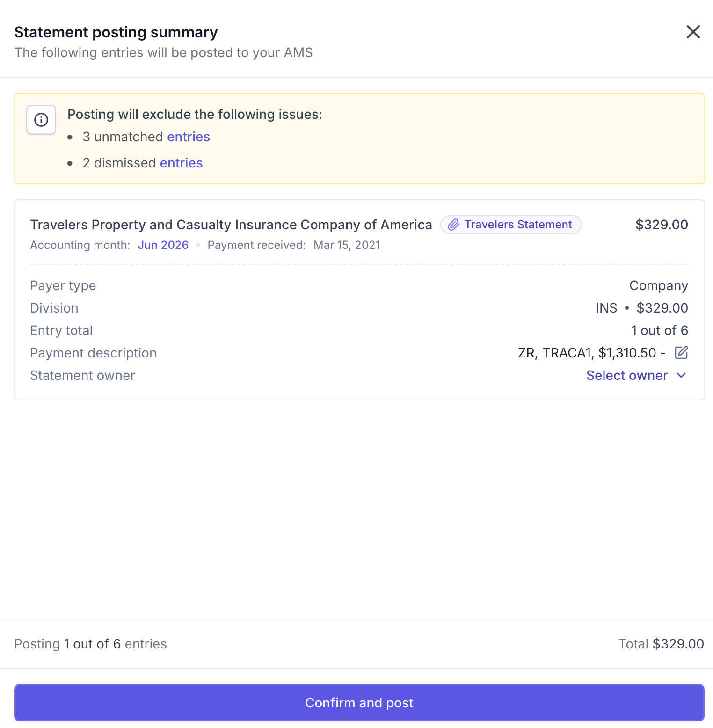The image size is (713, 728).
Task: Close the Statement posting summary dialog
Action: coord(693,32)
